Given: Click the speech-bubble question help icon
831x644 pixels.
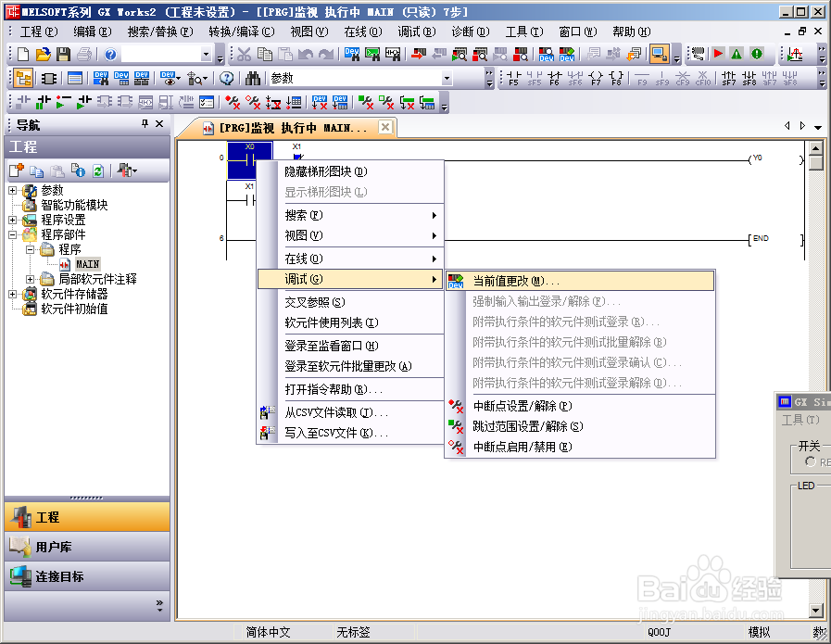Looking at the screenshot, I should (x=227, y=79).
